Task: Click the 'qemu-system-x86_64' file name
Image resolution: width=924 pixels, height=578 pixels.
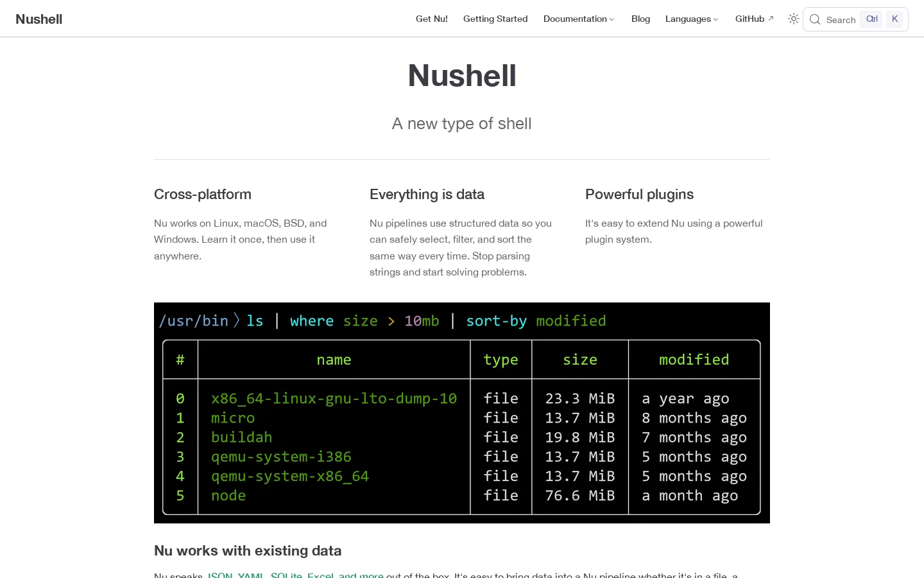Action: (x=290, y=477)
